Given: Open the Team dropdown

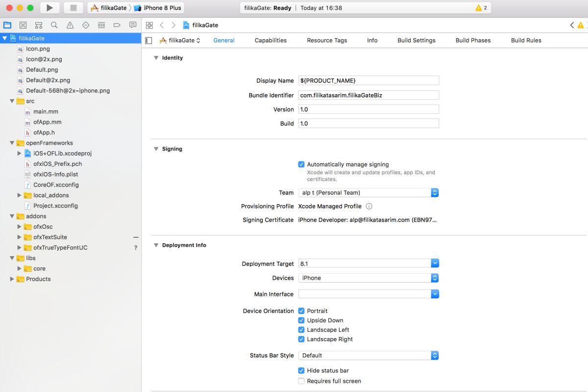Looking at the screenshot, I should pos(368,193).
